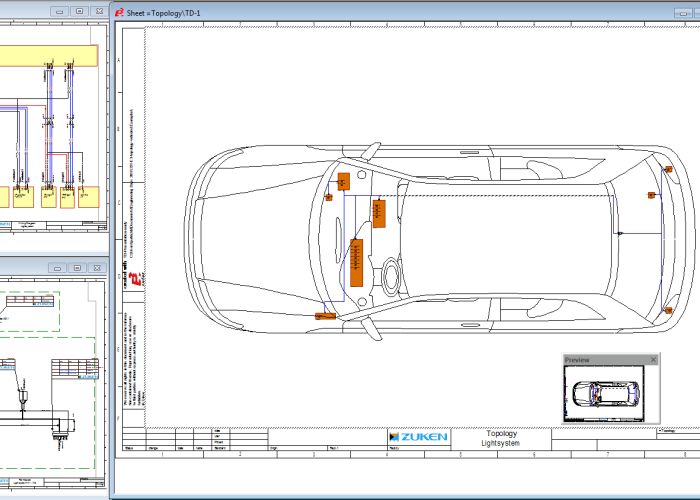700x500 pixels.
Task: Select the orange connector at bottom front door
Action: (324, 316)
